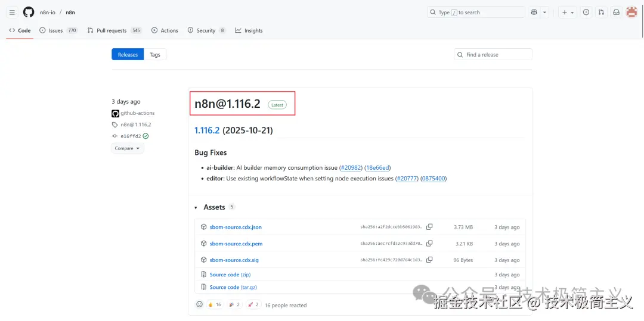Click the '3.73 MB' file size text
The height and width of the screenshot is (321, 644).
click(x=463, y=227)
